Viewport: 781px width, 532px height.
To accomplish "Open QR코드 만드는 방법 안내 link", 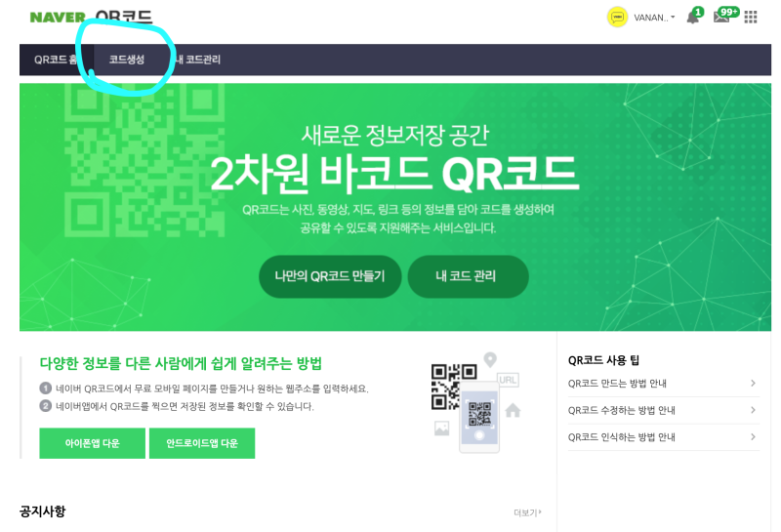I will (617, 383).
